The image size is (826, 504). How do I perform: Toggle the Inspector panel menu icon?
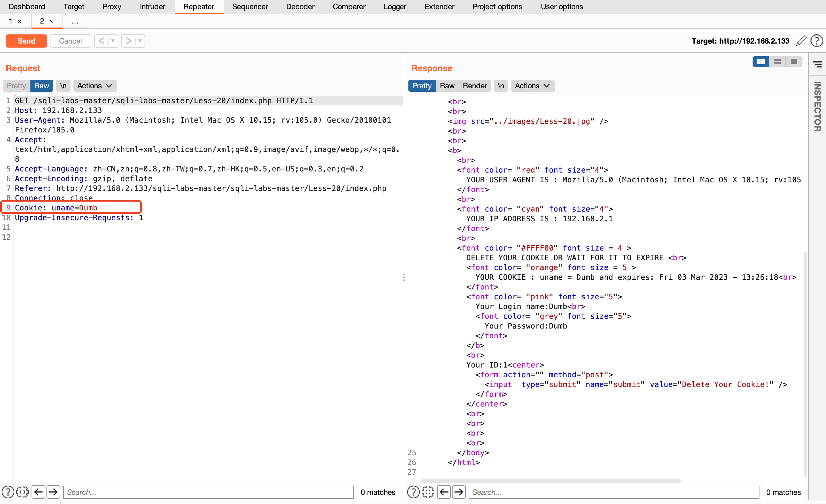(817, 64)
